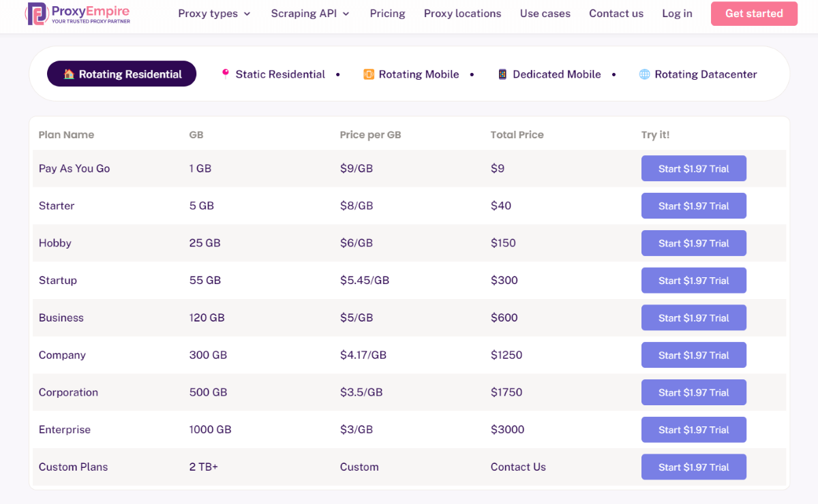Open the Scraping API dropdown
This screenshot has width=818, height=504.
click(x=309, y=13)
